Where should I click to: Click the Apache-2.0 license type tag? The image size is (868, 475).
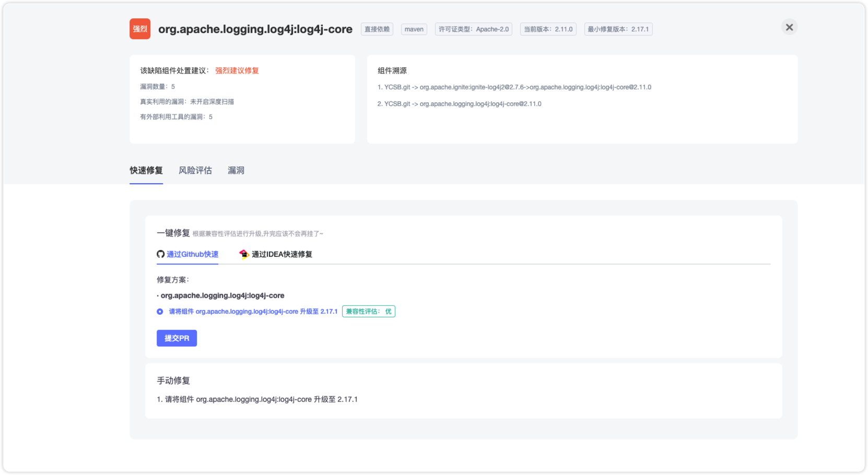[x=474, y=29]
